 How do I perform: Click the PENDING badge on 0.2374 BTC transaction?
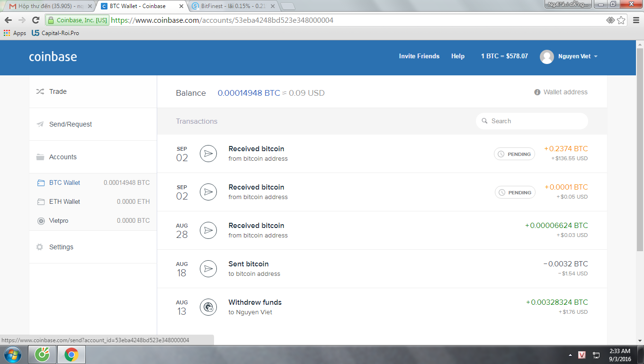pos(514,154)
